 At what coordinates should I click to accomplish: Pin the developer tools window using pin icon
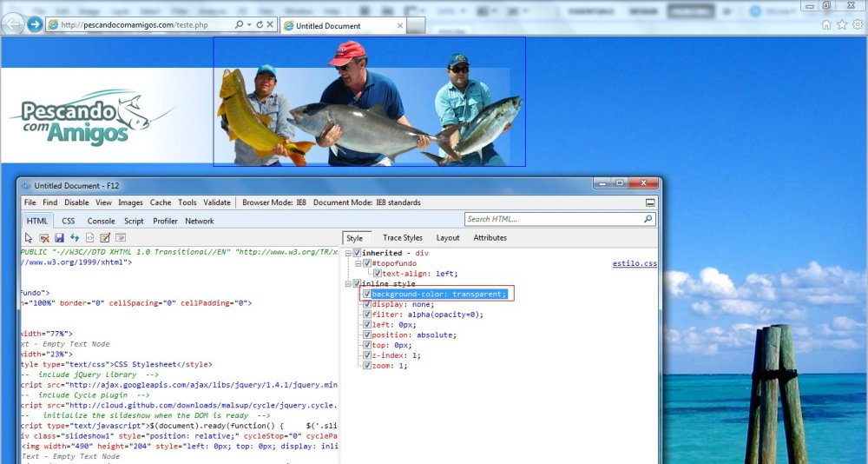pos(650,202)
